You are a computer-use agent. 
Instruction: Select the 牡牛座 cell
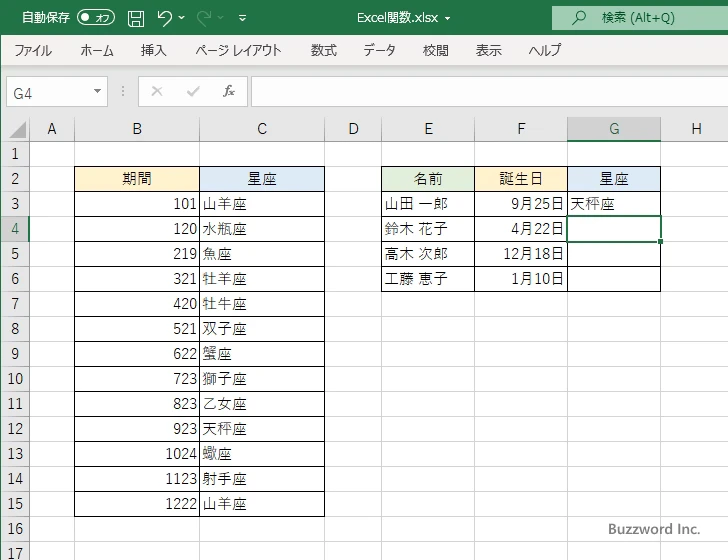(x=262, y=304)
